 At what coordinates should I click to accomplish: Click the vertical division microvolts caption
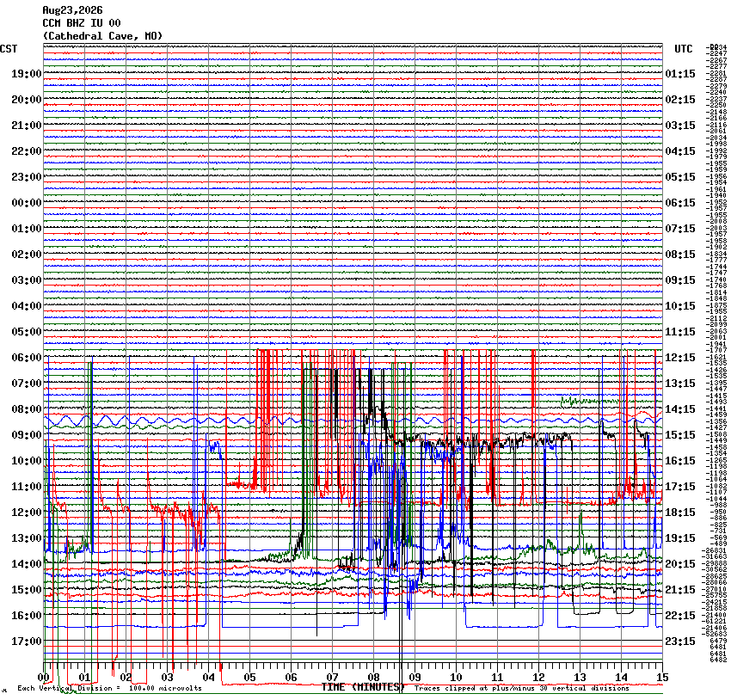coord(109,688)
